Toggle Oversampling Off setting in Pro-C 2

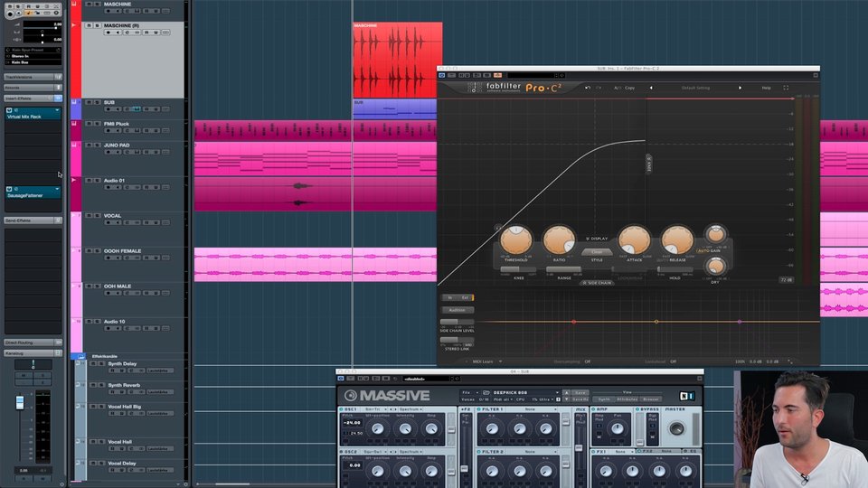point(588,361)
